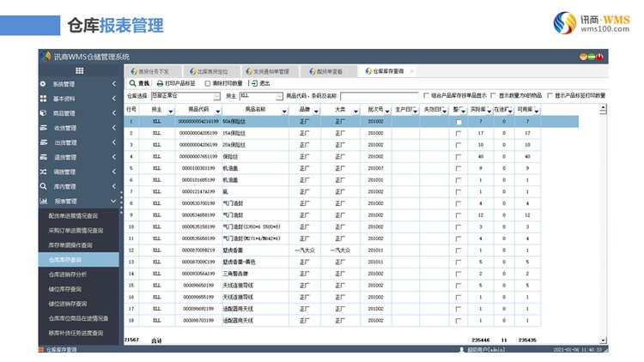Click the 基本资料 four-squares icon
Viewport: 644px width, 362px height.
tap(43, 99)
